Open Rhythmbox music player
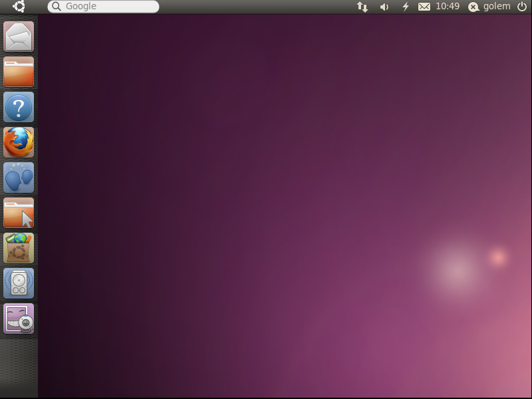The height and width of the screenshot is (399, 532). click(x=19, y=283)
